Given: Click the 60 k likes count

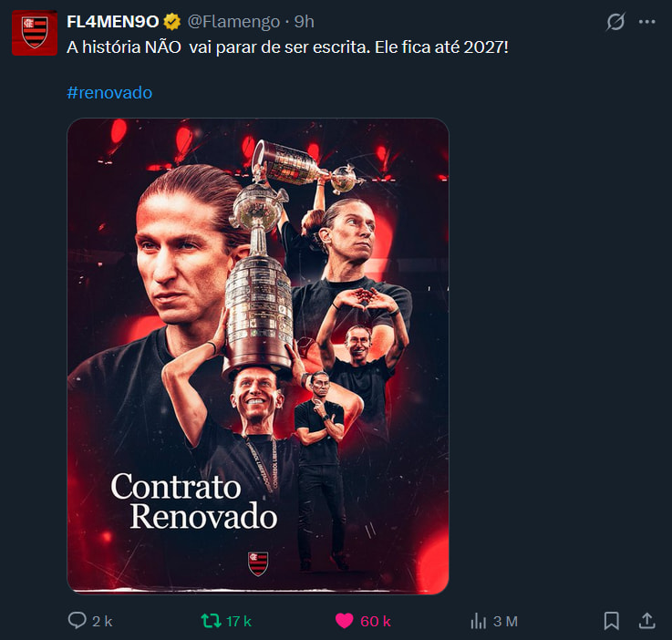Looking at the screenshot, I should pyautogui.click(x=376, y=621).
